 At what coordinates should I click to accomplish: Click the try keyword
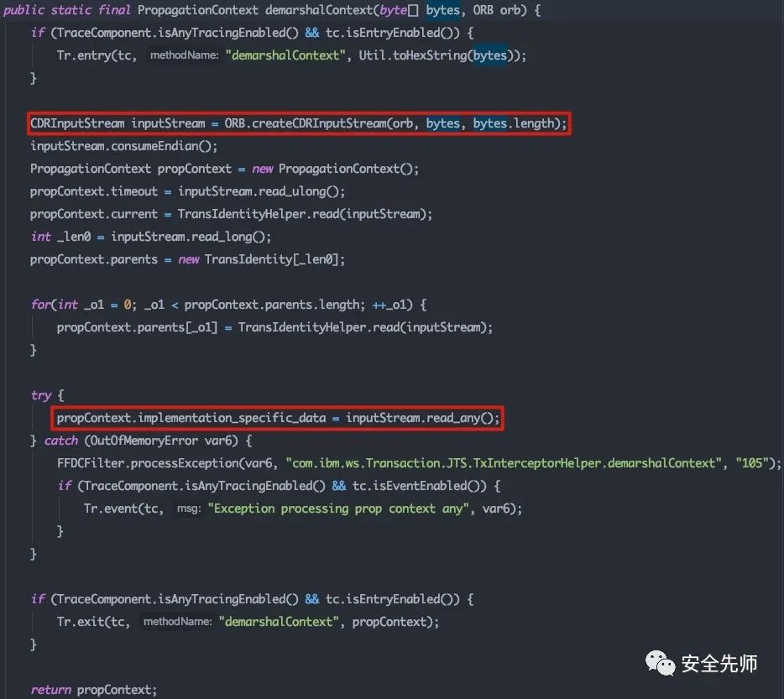point(41,395)
